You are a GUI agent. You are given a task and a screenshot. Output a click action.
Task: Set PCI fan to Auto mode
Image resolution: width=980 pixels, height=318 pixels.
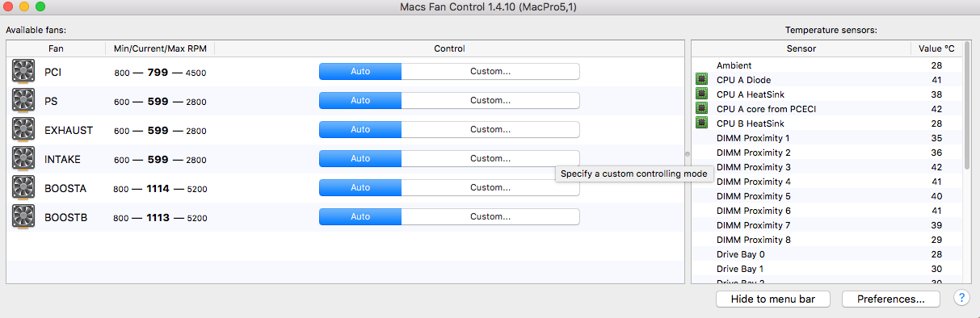click(360, 71)
